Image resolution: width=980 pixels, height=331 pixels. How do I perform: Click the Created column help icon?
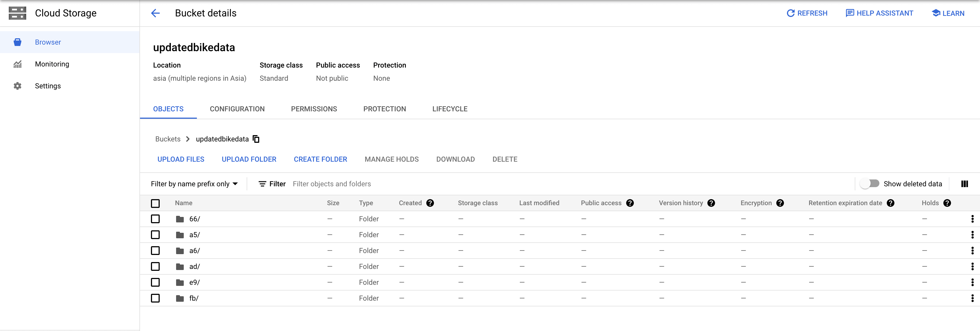coord(430,203)
